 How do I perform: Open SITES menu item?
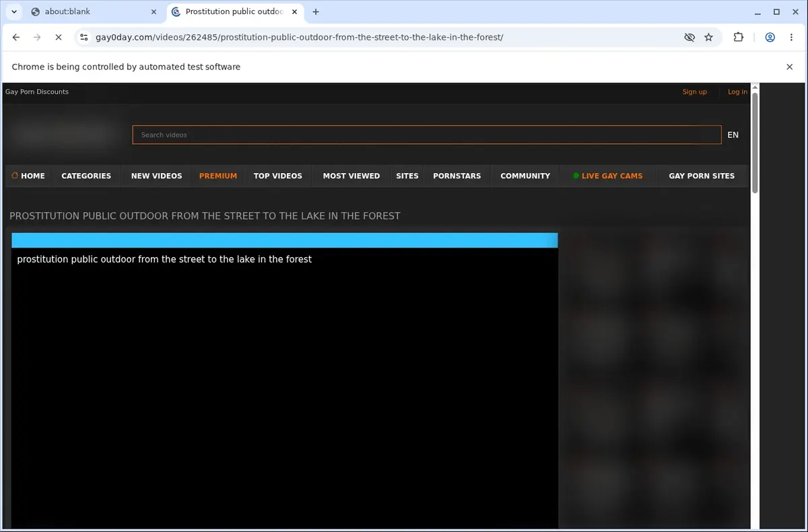click(407, 176)
